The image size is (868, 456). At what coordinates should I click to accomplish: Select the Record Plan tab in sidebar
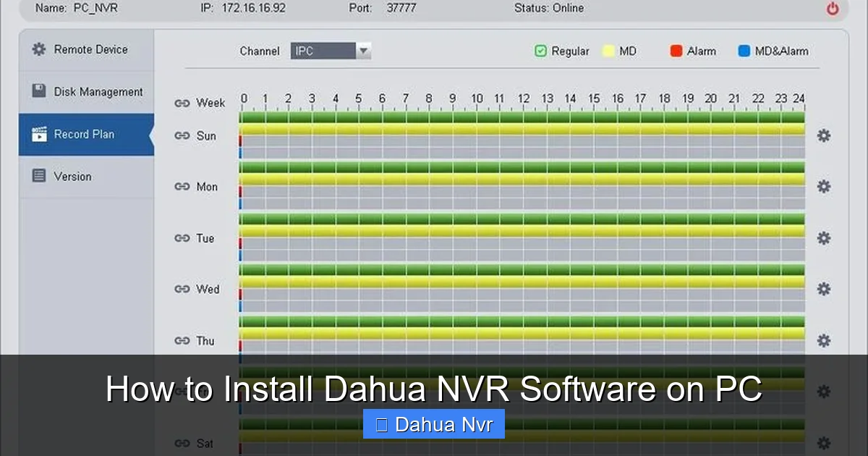tap(85, 134)
